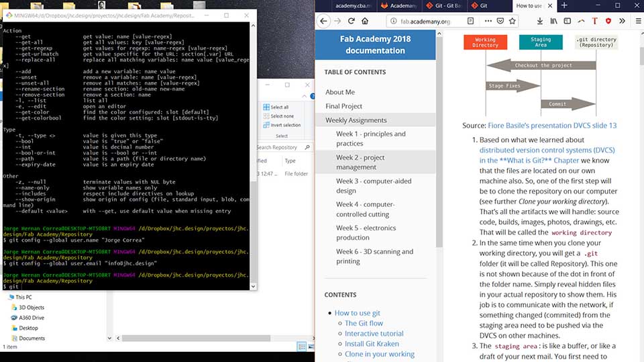Jump to Install Git Kraken section
Screen dimensions: 644x362
click(x=372, y=344)
